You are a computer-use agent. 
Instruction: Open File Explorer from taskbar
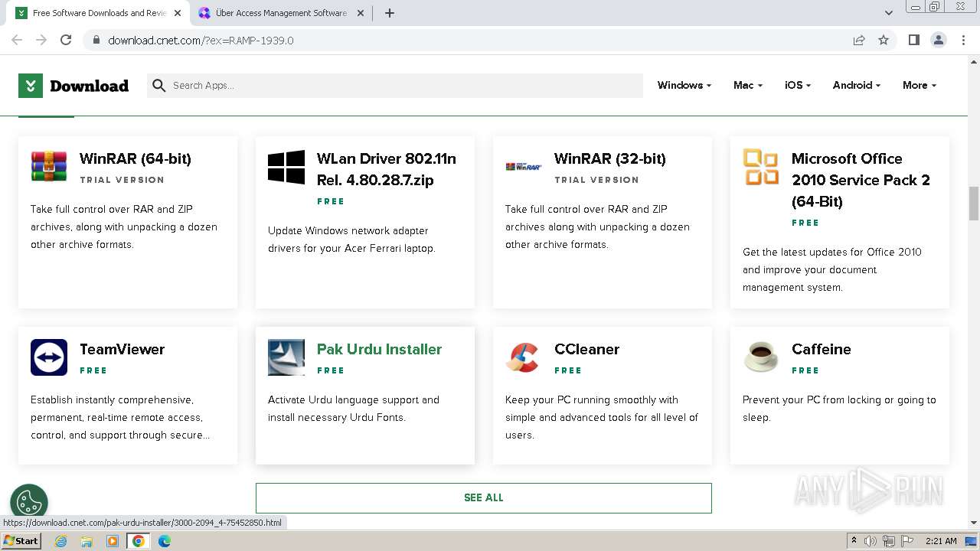click(x=87, y=541)
